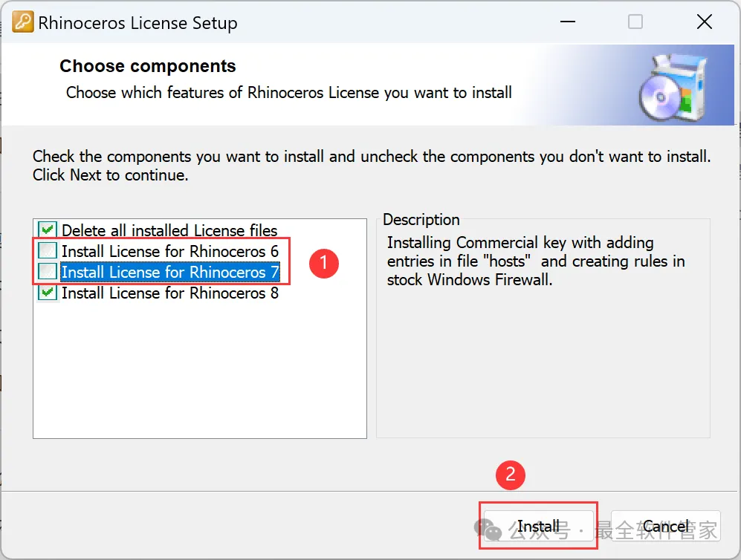Screen dimensions: 741x560
Task: Click the Description group label
Action: 421,220
